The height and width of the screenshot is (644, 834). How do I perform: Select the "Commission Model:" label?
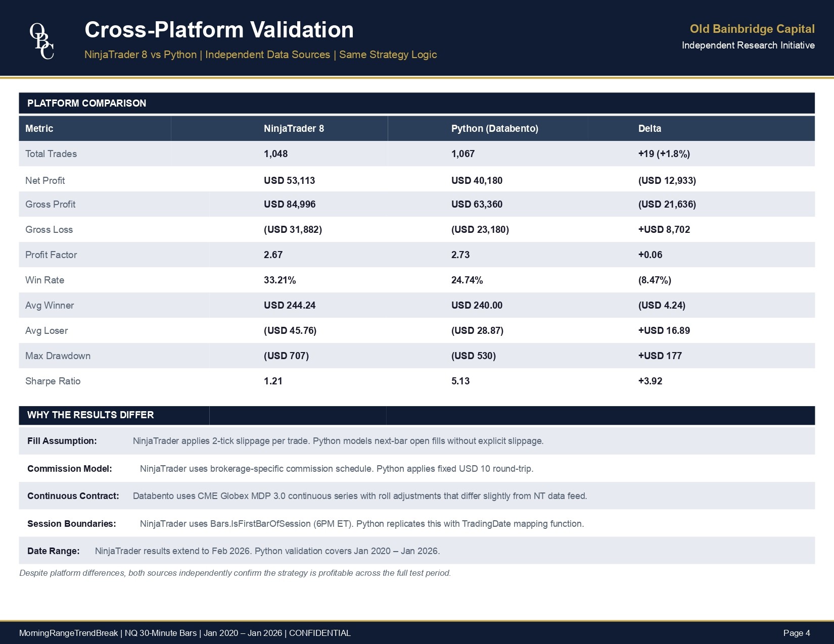click(70, 469)
